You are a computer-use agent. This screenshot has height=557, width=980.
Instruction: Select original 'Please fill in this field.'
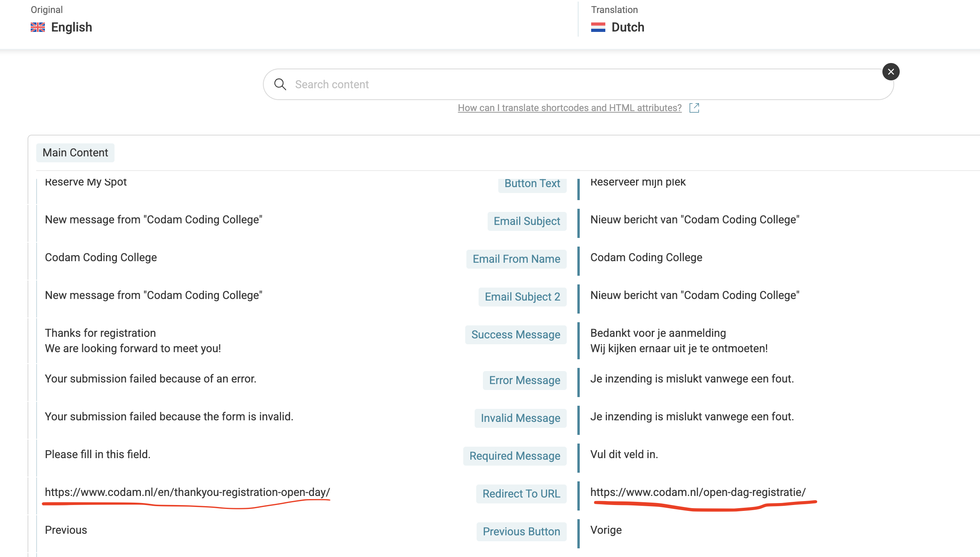pyautogui.click(x=98, y=455)
